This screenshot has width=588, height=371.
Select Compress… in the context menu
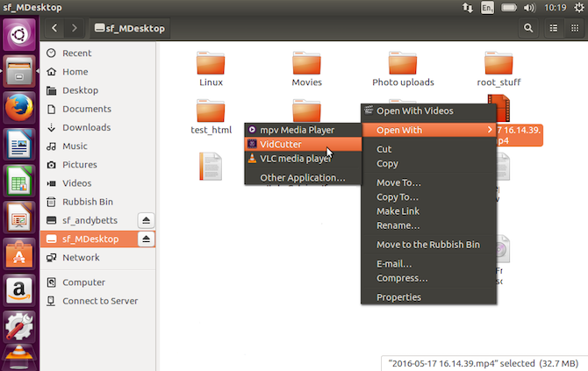(x=429, y=278)
